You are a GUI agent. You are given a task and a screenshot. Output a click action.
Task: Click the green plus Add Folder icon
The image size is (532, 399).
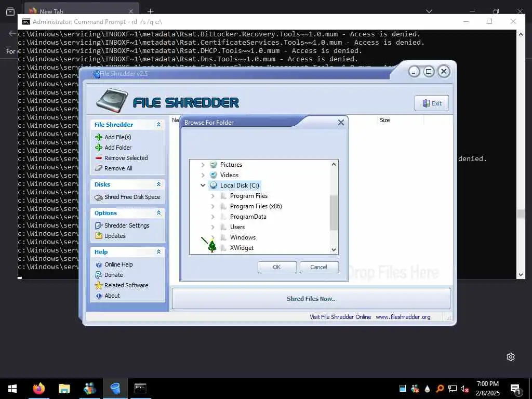click(98, 148)
